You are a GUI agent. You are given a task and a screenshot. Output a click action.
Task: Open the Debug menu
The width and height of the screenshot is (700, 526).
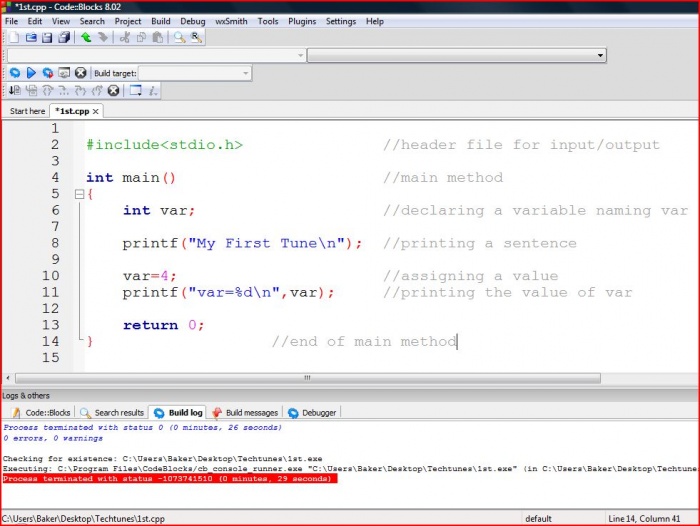coord(193,21)
